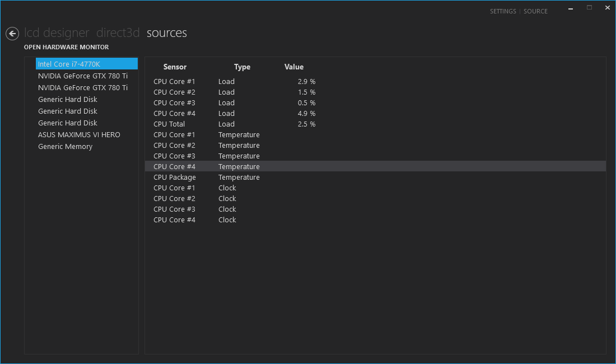
Task: Maximize the application window
Action: click(589, 7)
